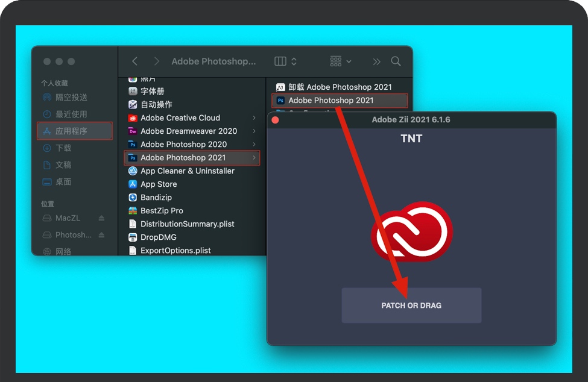Click the Creative Cloud logo in Adobe Zii
Image resolution: width=588 pixels, height=382 pixels.
pos(412,231)
